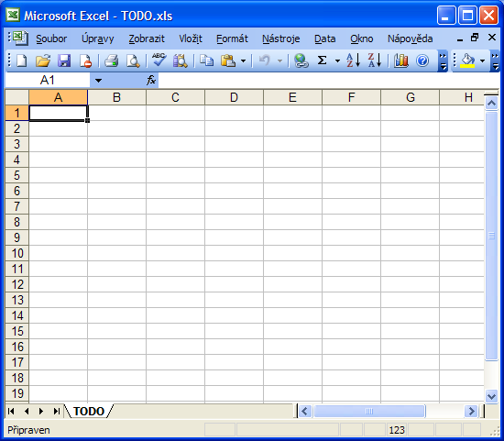Open the Soubor menu

pyautogui.click(x=51, y=39)
